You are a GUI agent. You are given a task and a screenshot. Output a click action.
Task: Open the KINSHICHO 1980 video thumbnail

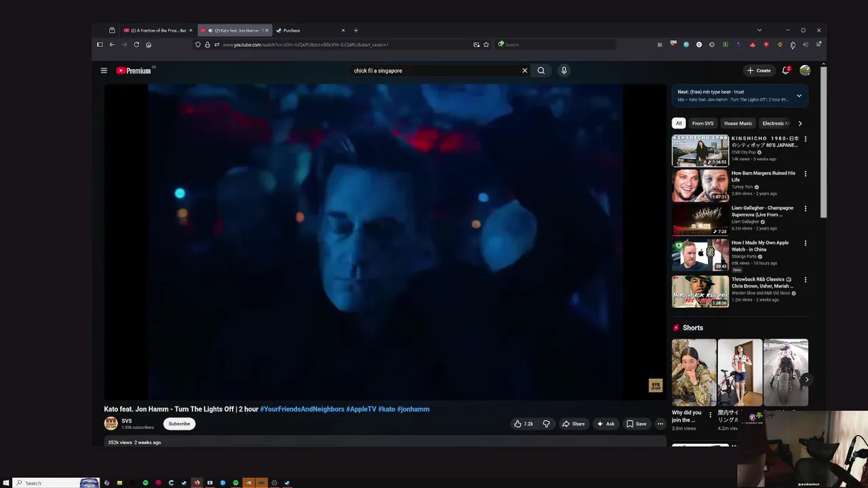coord(701,150)
